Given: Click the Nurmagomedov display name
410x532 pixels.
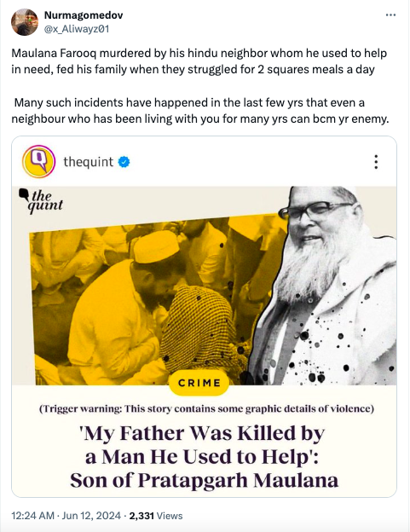Looking at the screenshot, I should point(84,15).
